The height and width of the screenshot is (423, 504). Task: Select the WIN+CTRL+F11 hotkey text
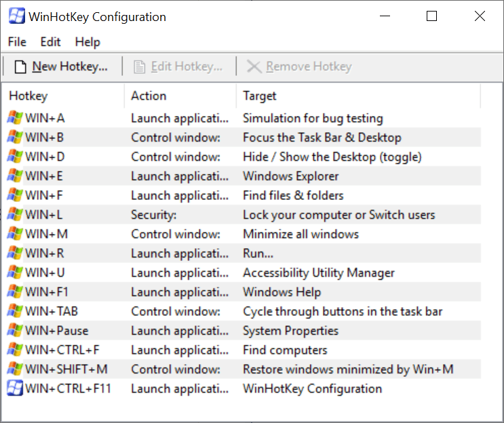tap(68, 388)
